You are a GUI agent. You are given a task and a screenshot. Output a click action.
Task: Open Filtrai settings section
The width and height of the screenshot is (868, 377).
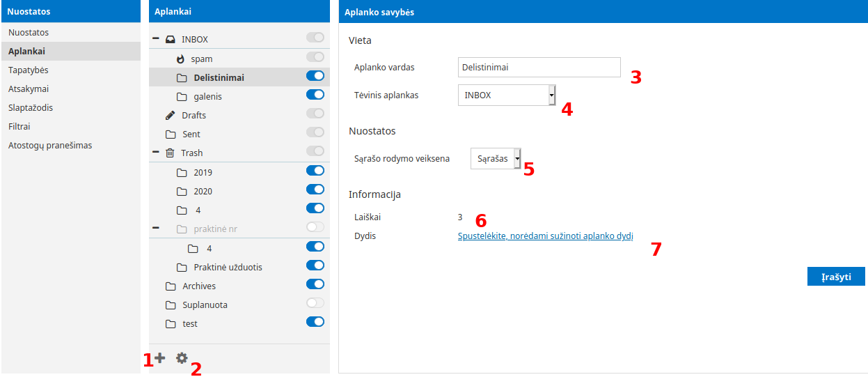[x=19, y=127]
